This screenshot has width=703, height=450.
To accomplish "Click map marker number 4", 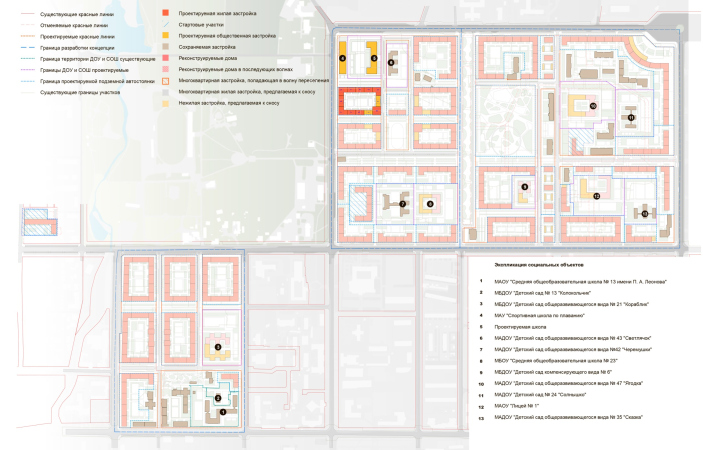I will click(x=343, y=60).
